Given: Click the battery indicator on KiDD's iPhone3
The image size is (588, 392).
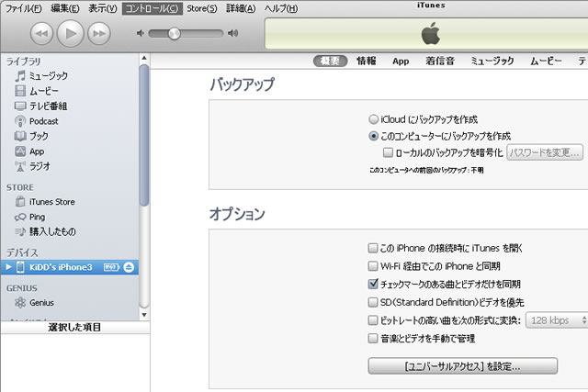Looking at the screenshot, I should [111, 267].
